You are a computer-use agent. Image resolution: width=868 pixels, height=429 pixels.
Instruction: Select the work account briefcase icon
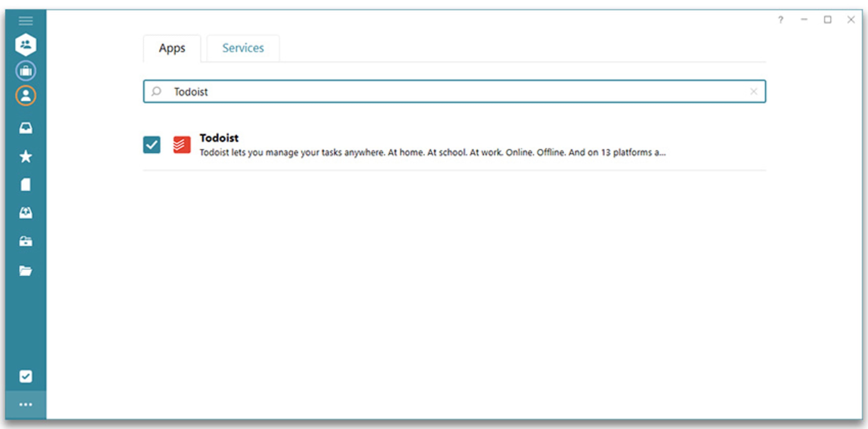pos(25,71)
